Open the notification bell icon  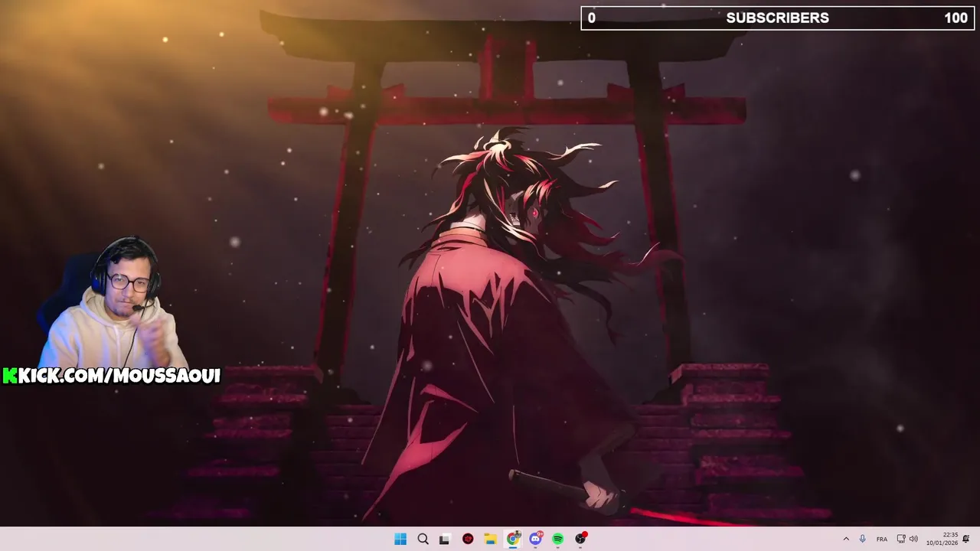coord(966,539)
